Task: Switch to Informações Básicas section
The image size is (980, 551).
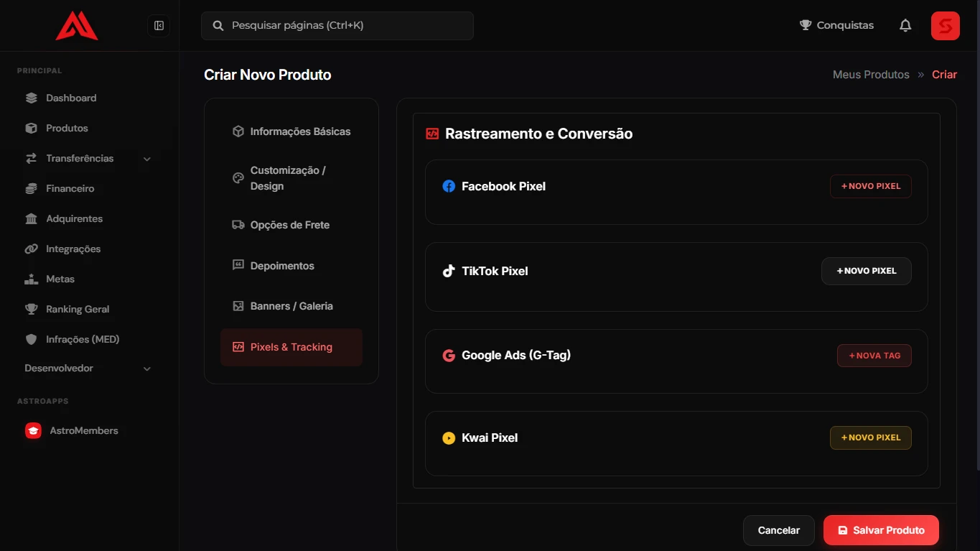Action: [291, 131]
